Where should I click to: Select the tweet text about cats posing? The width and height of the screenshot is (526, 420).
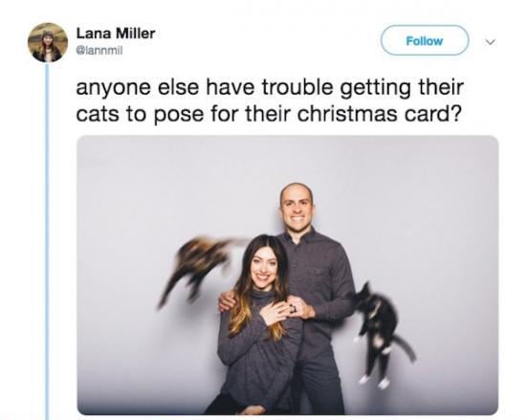click(270, 101)
